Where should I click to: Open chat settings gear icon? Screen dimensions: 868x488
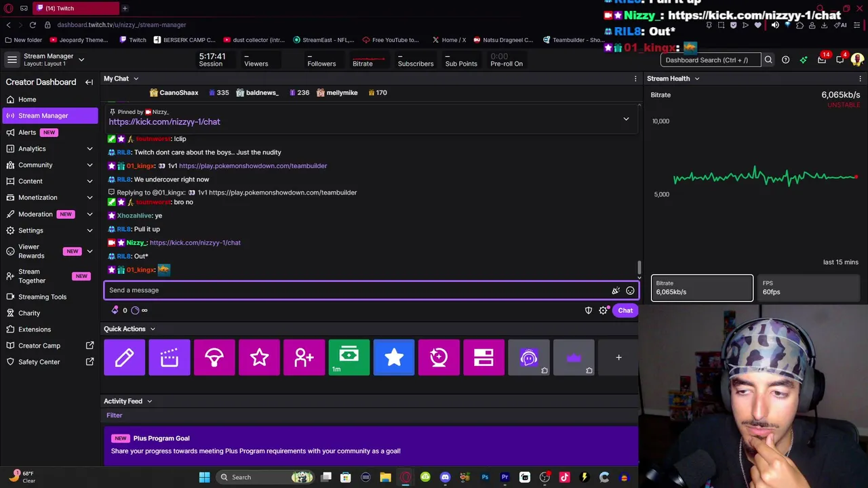604,310
